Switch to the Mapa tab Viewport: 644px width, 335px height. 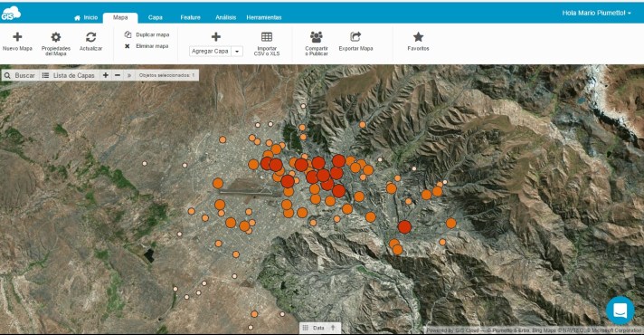pyautogui.click(x=120, y=17)
